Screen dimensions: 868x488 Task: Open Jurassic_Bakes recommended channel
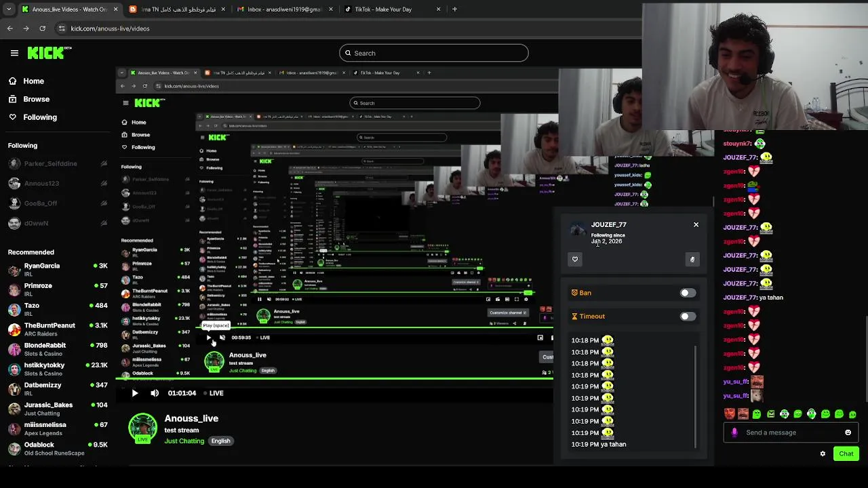[x=57, y=409]
